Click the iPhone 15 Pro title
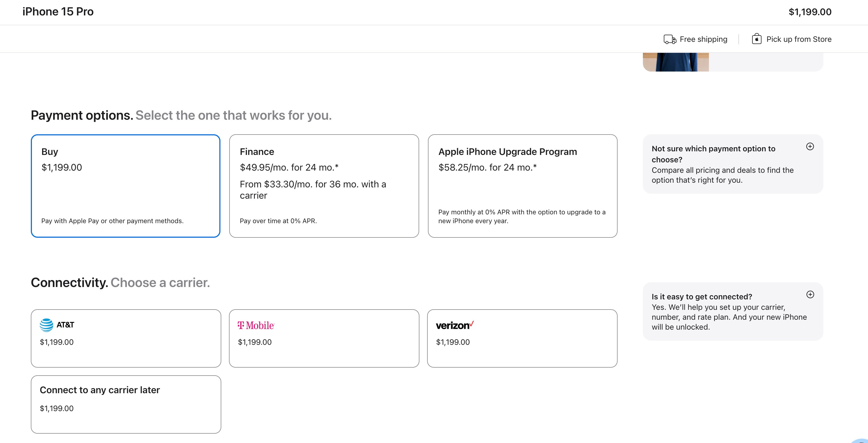The image size is (868, 443). click(58, 12)
